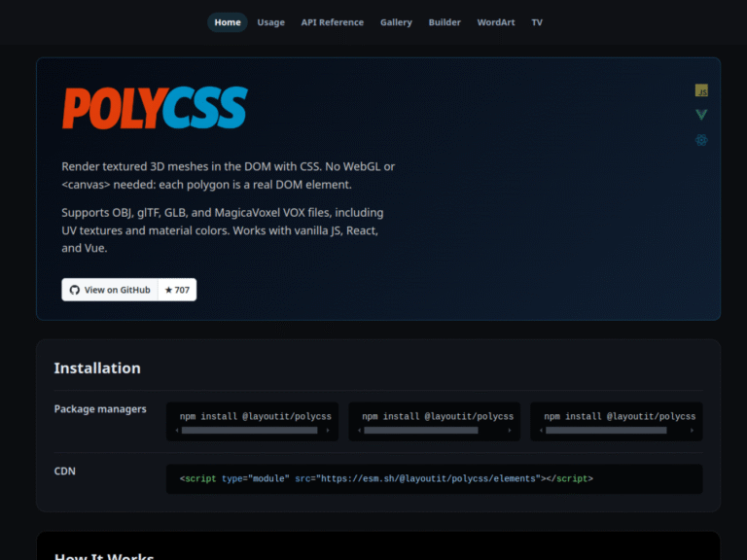Screen dimensions: 747x560
Task: Click right scroll arrow in middle code block
Action: [x=510, y=431]
